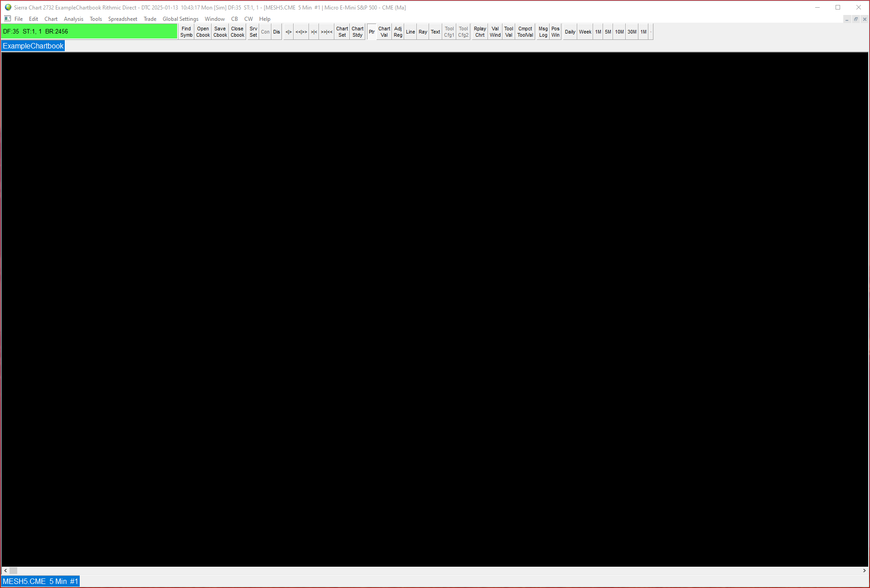Screen dimensions: 870x588
Task: Compress bar spacing with >|< button
Action: coord(314,32)
